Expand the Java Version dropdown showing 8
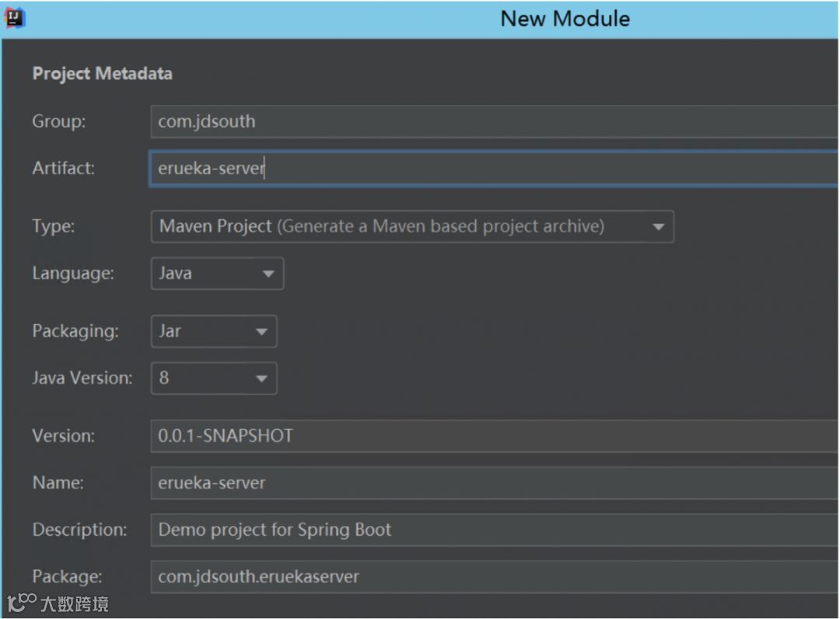The image size is (840, 619). (213, 378)
